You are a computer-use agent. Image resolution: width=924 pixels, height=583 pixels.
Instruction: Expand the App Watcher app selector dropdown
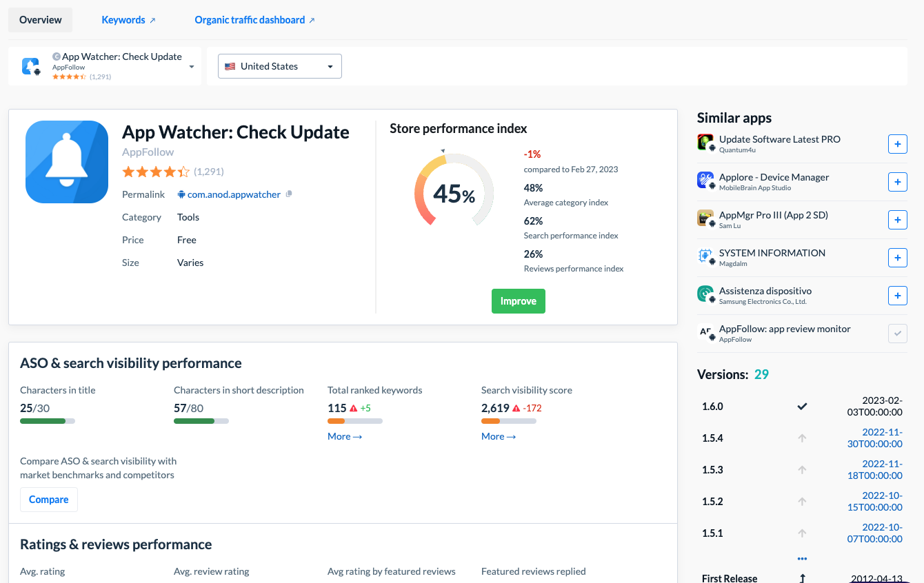[105, 66]
